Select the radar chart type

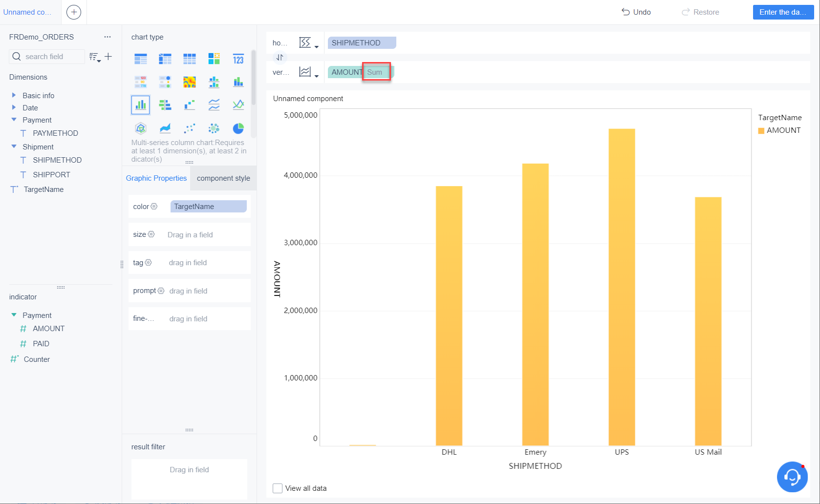click(141, 128)
